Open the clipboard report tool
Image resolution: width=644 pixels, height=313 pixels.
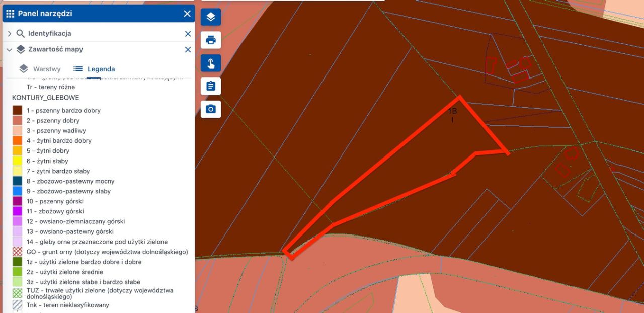point(211,86)
